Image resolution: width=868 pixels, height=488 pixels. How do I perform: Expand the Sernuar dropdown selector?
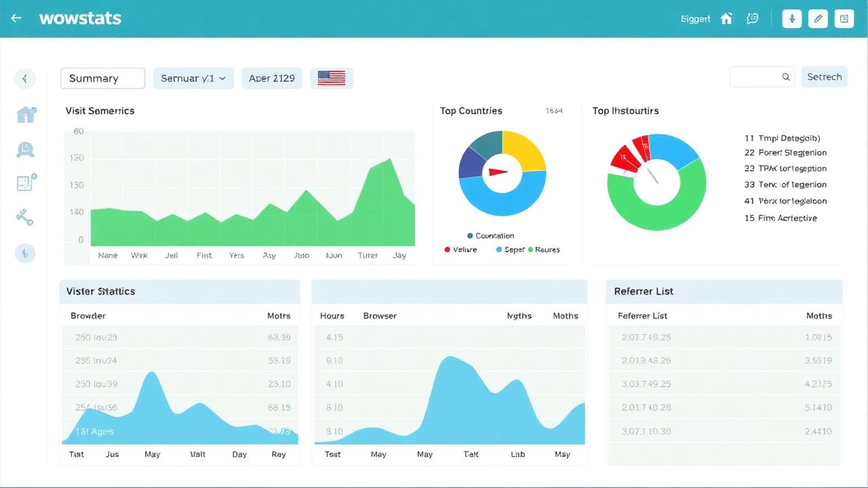[193, 78]
